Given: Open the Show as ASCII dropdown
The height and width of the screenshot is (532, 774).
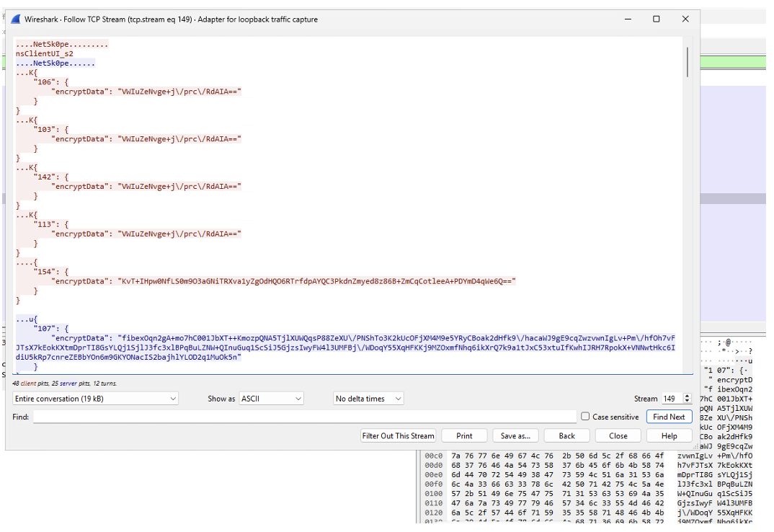Looking at the screenshot, I should [x=271, y=399].
